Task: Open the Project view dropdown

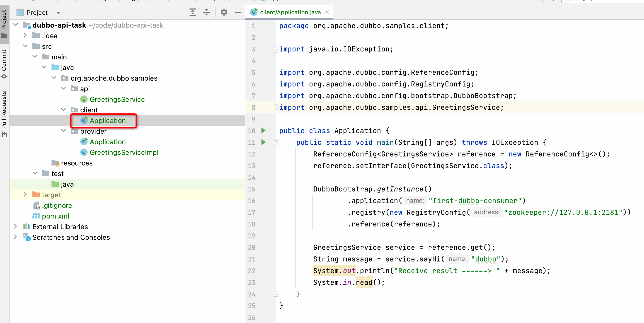Action: pyautogui.click(x=58, y=13)
